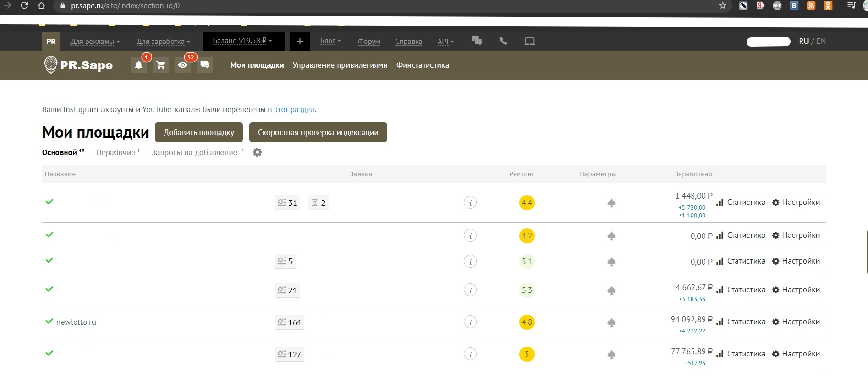This screenshot has height=376, width=868.
Task: Click the 'этот раздел' link
Action: [294, 110]
